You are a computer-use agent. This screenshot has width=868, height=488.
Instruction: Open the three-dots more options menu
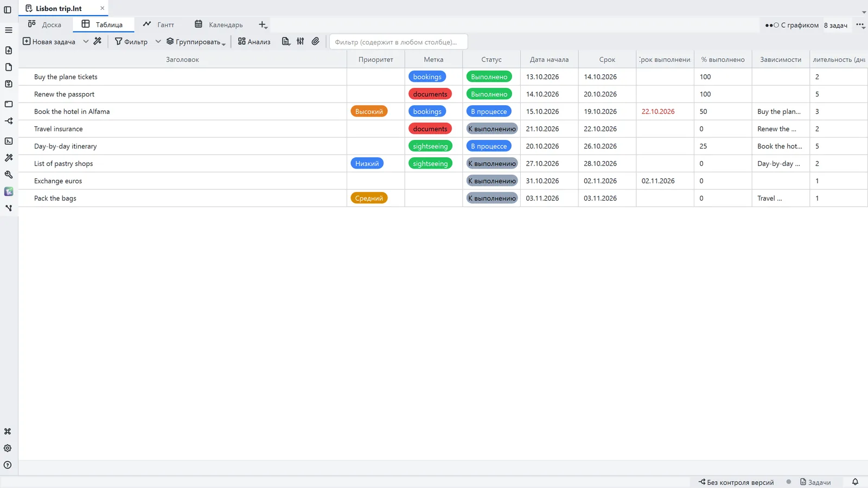tap(861, 25)
